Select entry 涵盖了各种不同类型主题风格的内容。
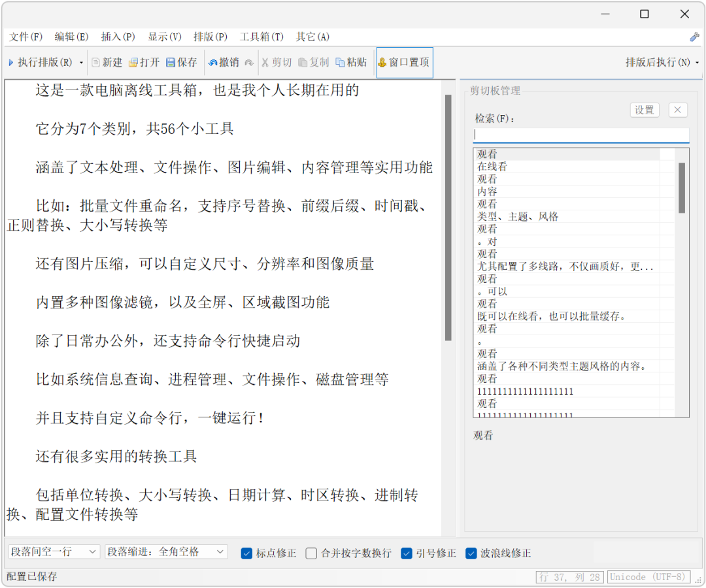 click(566, 367)
